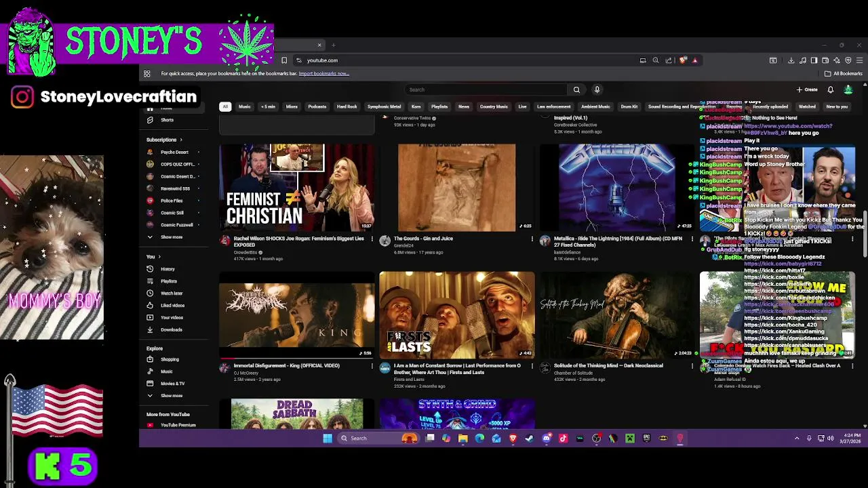Open the apps grid icon in the bookmarks bar
The image size is (868, 488).
[146, 73]
